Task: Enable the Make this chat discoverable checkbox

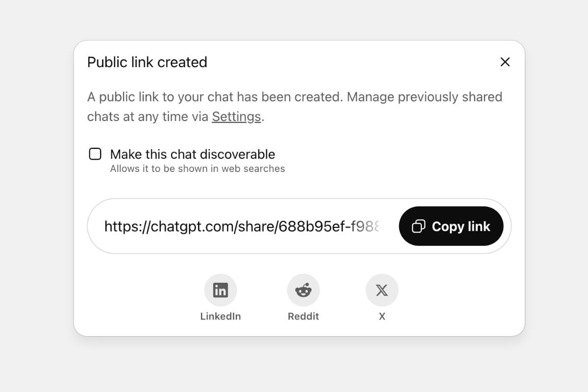Action: 95,154
